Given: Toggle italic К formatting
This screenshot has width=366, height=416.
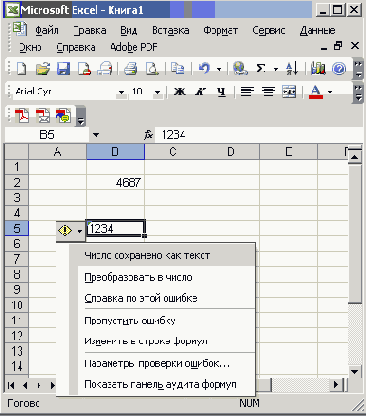Looking at the screenshot, I should click(x=200, y=91).
